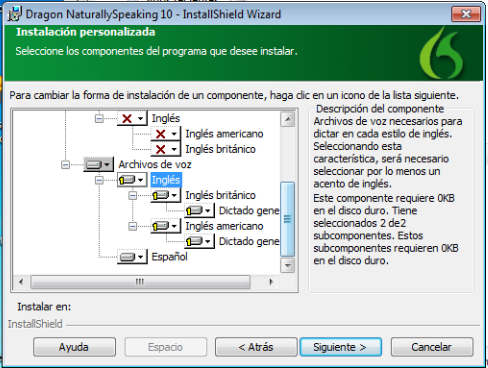Screen dimensions: 488x368
Task: Click the horizontal scroll left arrow
Action: tap(21, 282)
